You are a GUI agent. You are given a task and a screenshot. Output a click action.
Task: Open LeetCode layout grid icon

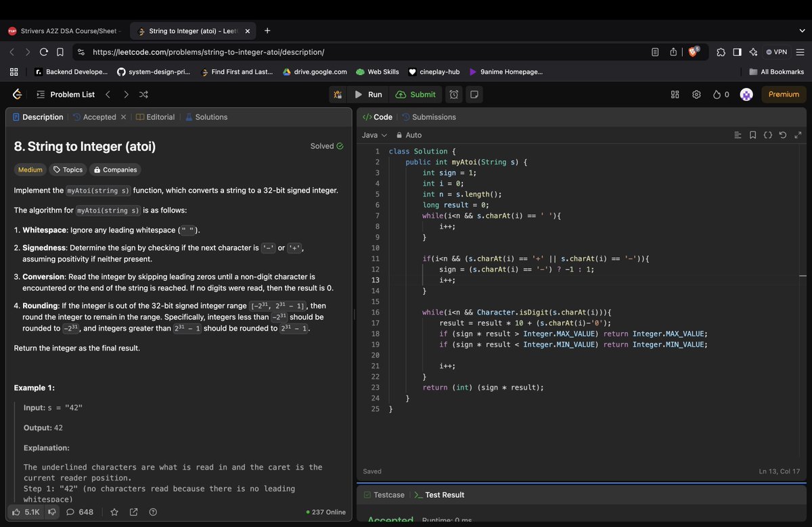[x=675, y=94]
